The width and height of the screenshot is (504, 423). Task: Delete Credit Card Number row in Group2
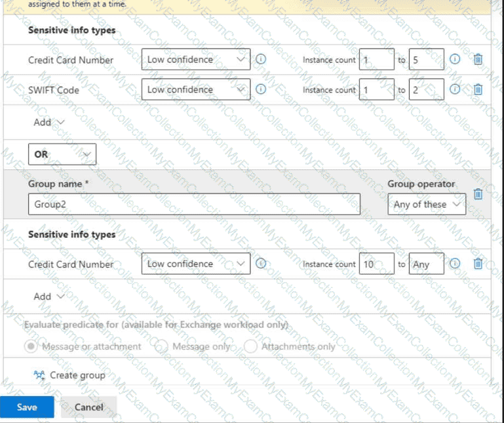coord(478,264)
